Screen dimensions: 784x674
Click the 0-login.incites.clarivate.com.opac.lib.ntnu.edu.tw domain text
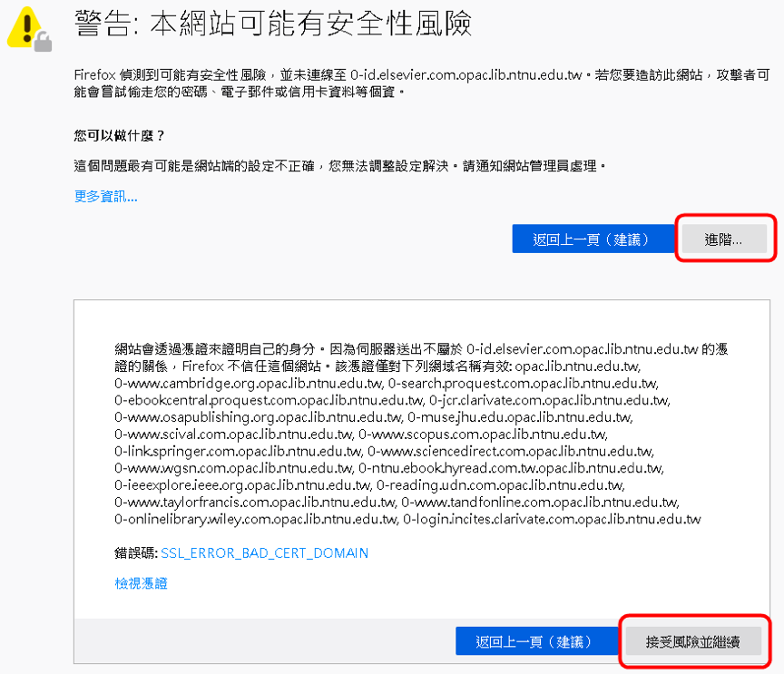(x=552, y=520)
